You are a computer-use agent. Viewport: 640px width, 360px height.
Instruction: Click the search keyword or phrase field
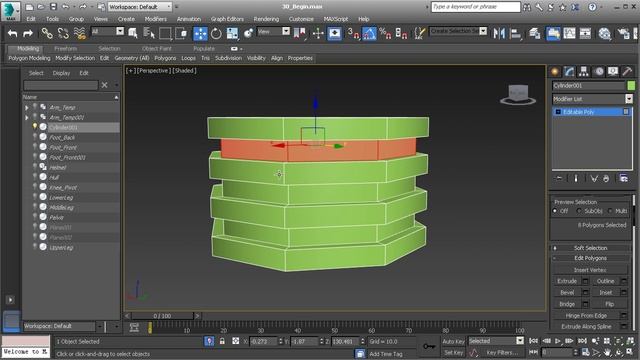(x=476, y=7)
